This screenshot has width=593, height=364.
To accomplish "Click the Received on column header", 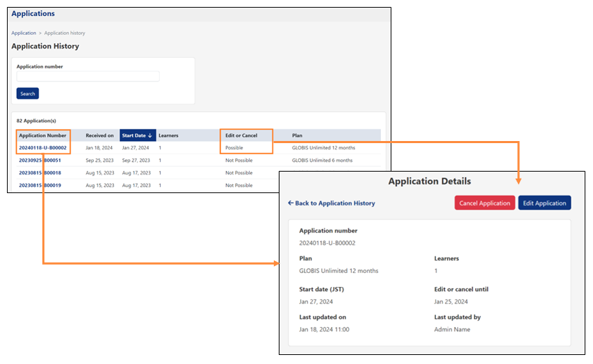I will click(99, 135).
